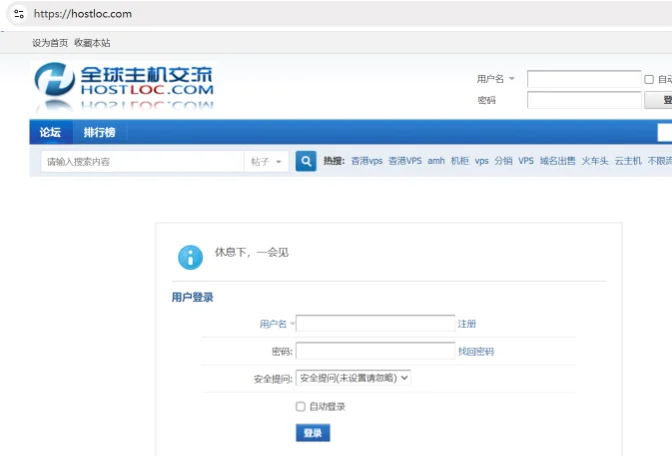Click hot search 云主机 link
The height and width of the screenshot is (456, 672).
tap(628, 161)
